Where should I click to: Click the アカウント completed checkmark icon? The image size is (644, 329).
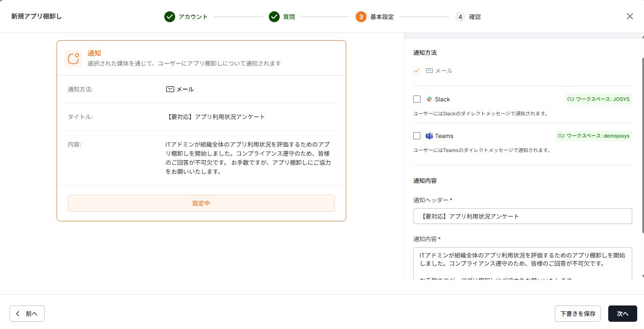(x=170, y=17)
